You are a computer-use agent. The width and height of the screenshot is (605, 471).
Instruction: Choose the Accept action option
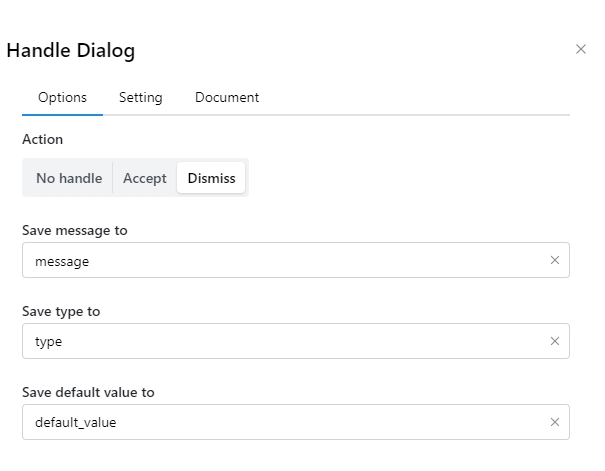pos(145,178)
